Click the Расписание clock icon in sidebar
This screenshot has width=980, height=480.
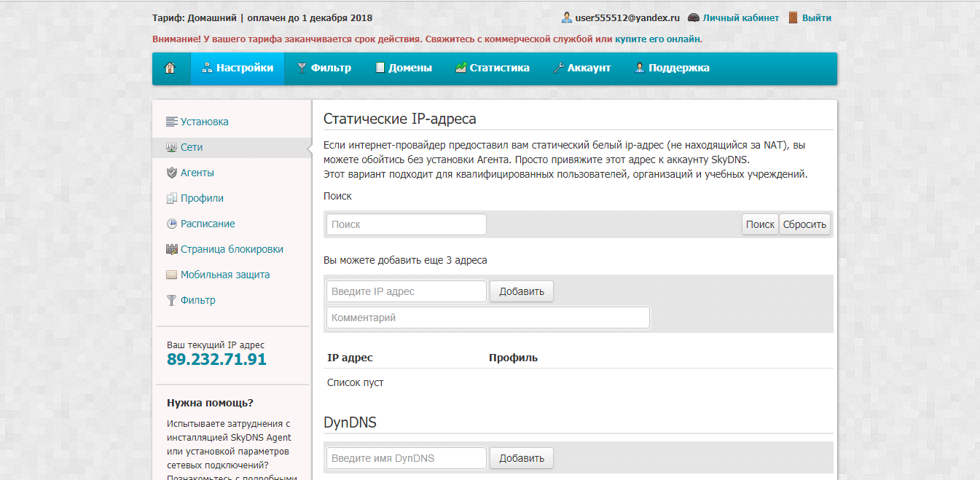172,224
